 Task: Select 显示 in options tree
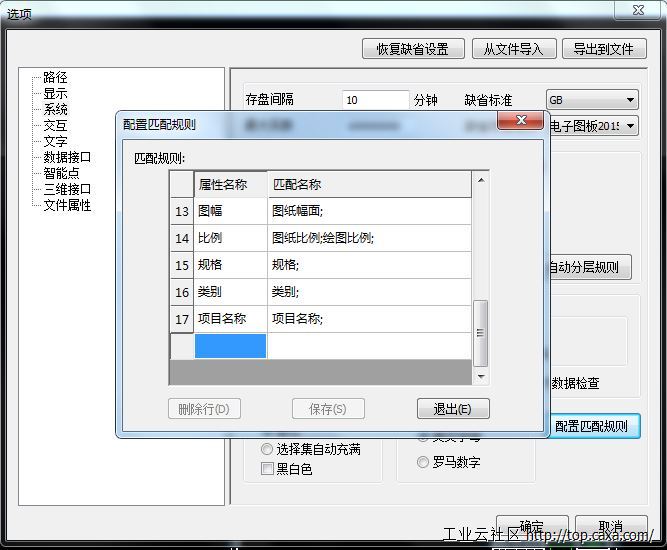coord(55,93)
